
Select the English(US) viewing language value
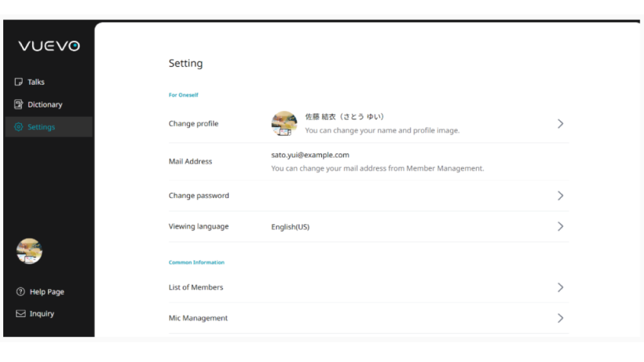pos(290,227)
